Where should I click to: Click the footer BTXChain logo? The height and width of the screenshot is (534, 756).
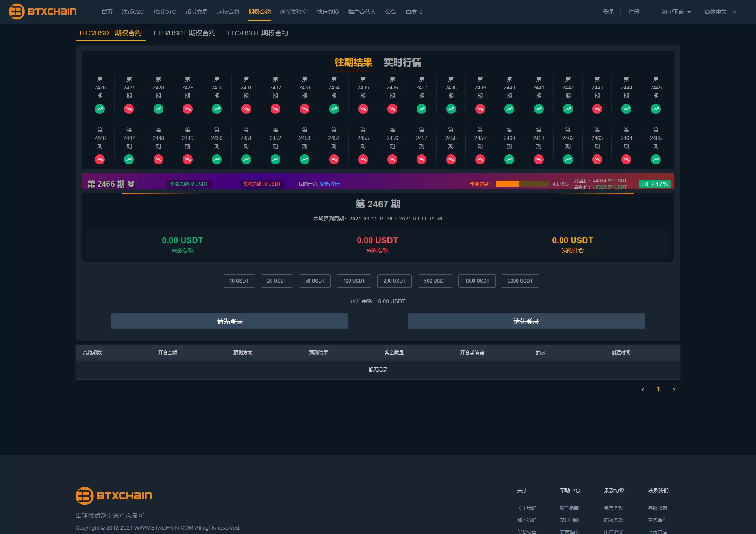click(x=114, y=496)
